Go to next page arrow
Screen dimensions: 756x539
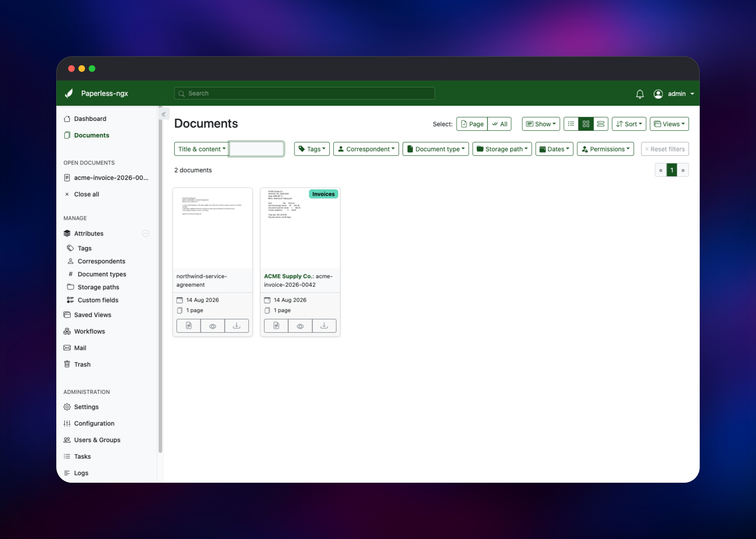(x=683, y=170)
